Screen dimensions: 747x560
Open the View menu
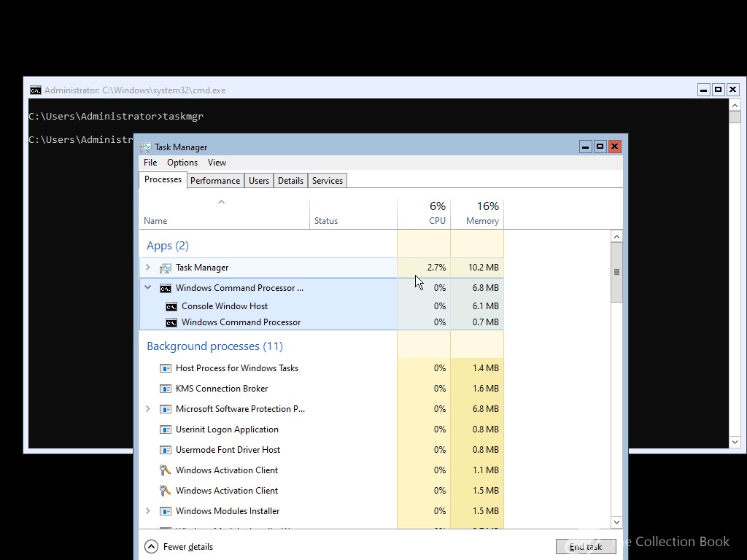coord(217,163)
